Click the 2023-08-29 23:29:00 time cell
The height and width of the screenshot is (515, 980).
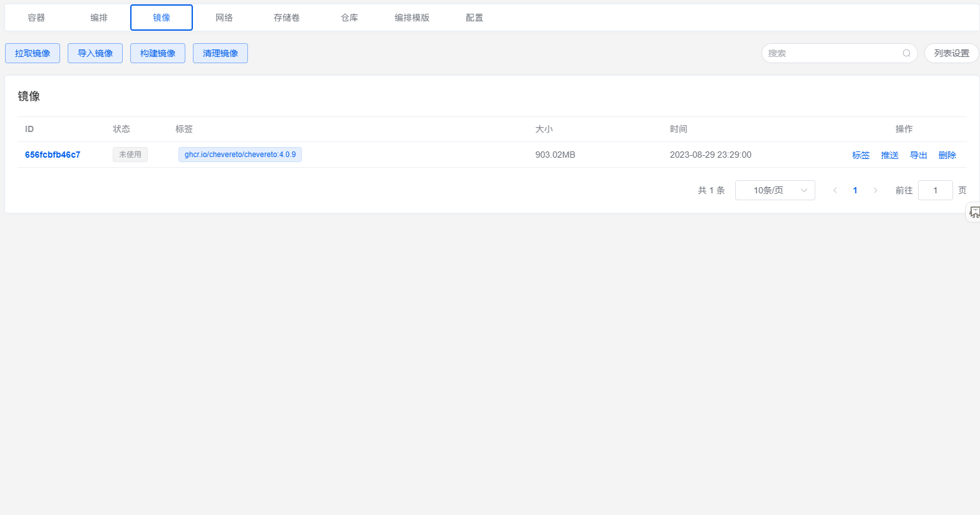[711, 155]
